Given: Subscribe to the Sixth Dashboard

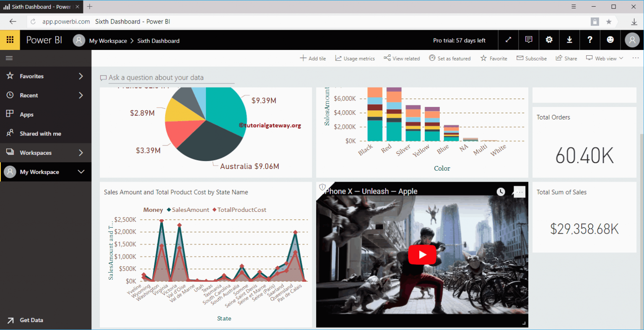Looking at the screenshot, I should (x=531, y=58).
